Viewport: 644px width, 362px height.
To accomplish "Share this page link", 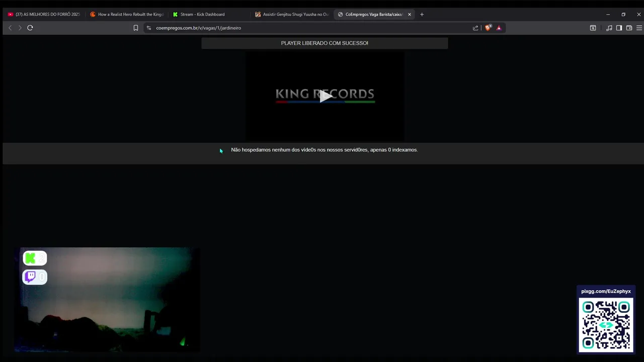I will point(475,28).
